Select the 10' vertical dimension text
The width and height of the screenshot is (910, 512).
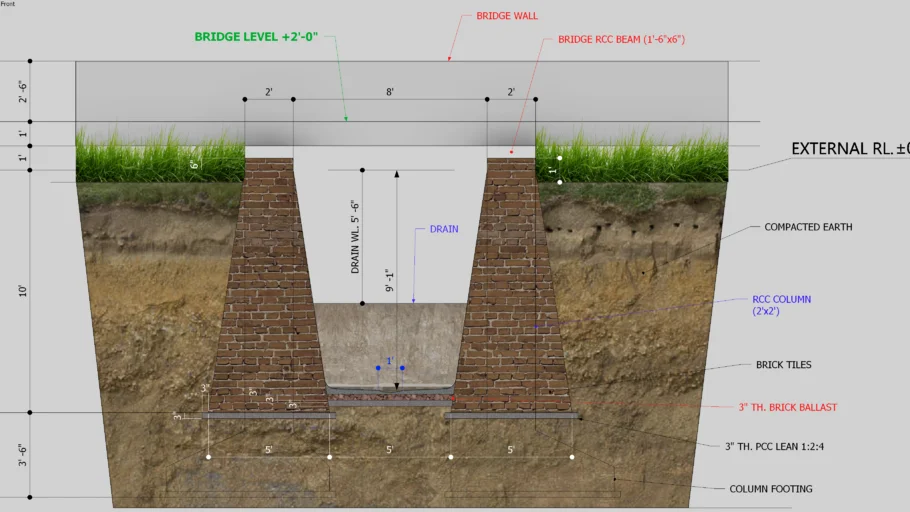point(22,291)
